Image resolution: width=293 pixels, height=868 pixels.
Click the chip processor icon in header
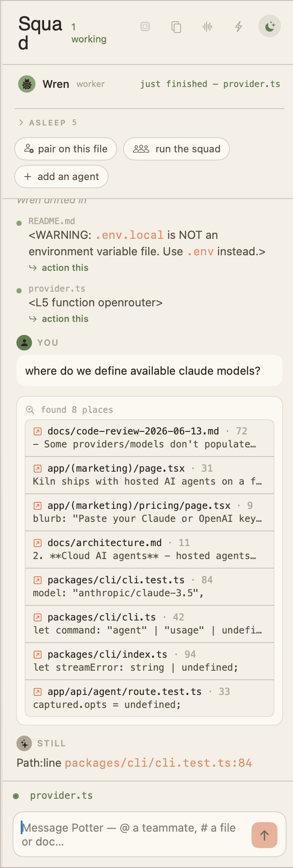[x=145, y=27]
